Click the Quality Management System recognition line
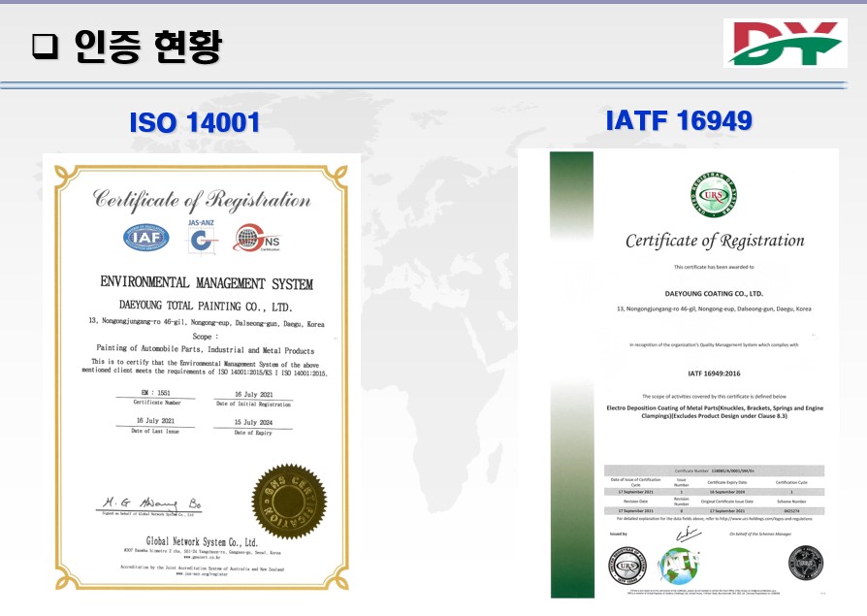The width and height of the screenshot is (867, 616). 714,345
